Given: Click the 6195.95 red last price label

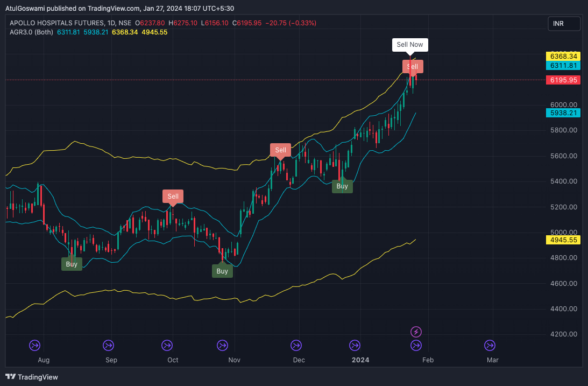Looking at the screenshot, I should 563,80.
